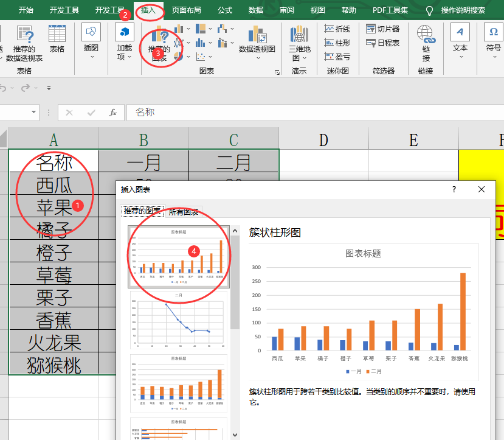Insert a scatter chart icon
Screen dimensions: 504x440
point(201,57)
